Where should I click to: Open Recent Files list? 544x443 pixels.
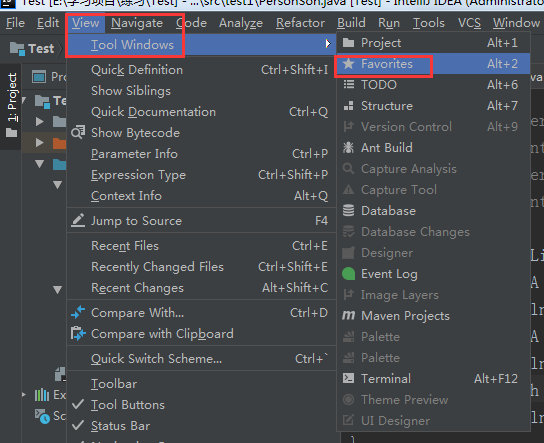pos(201,246)
